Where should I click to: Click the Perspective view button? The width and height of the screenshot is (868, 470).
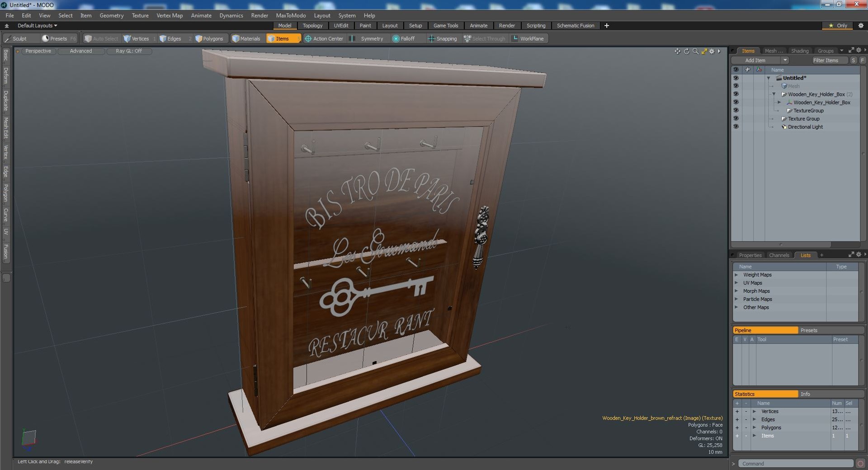click(x=38, y=51)
